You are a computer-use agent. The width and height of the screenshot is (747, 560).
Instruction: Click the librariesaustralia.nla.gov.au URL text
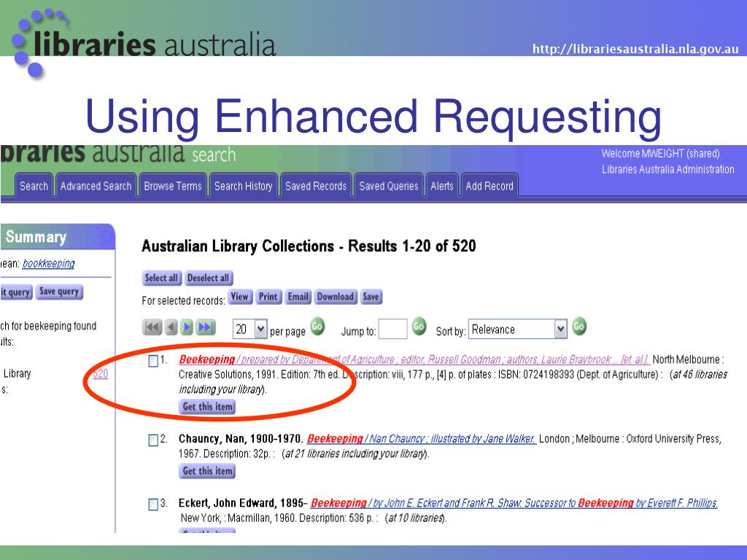(635, 49)
